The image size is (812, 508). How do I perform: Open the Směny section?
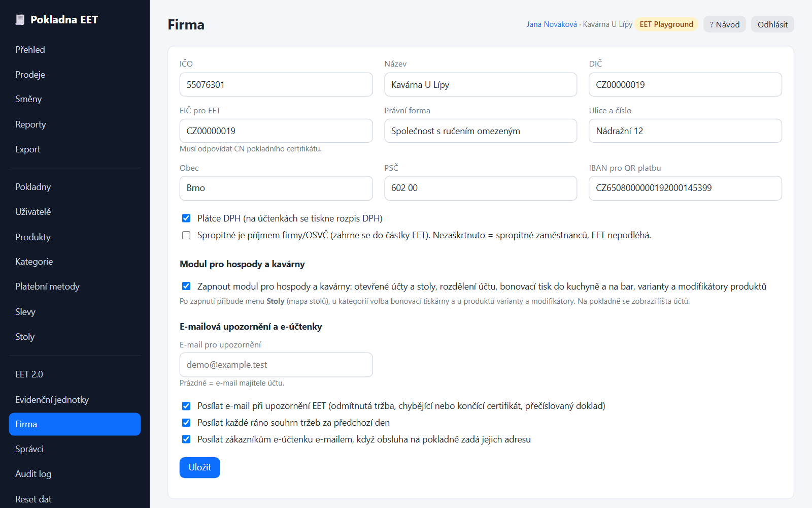pos(75,99)
